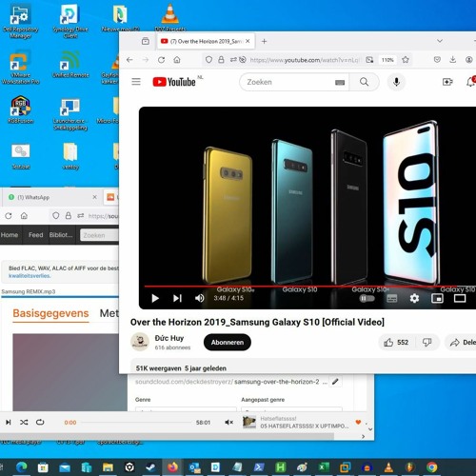Screen dimensions: 476x476
Task: Edit the SoundCloud permalink with pencil icon
Action: (335, 382)
